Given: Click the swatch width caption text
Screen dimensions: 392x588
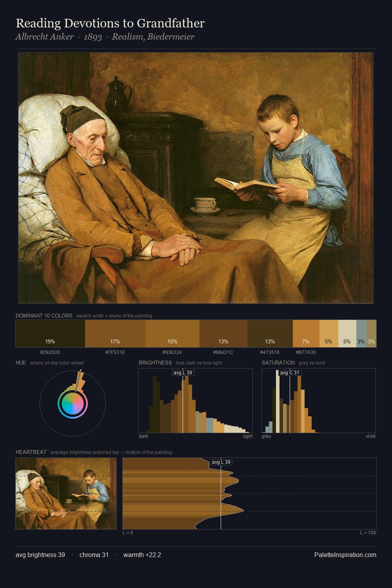Looking at the screenshot, I should (114, 316).
